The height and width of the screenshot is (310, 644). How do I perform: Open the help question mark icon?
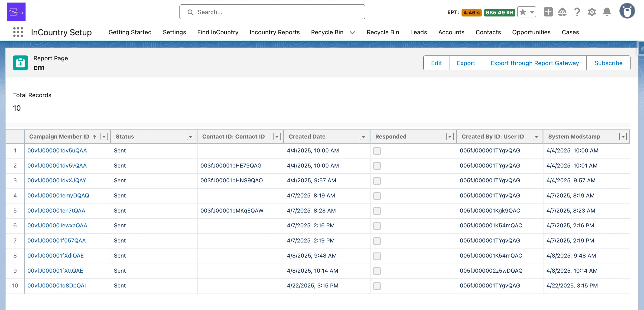tap(577, 12)
